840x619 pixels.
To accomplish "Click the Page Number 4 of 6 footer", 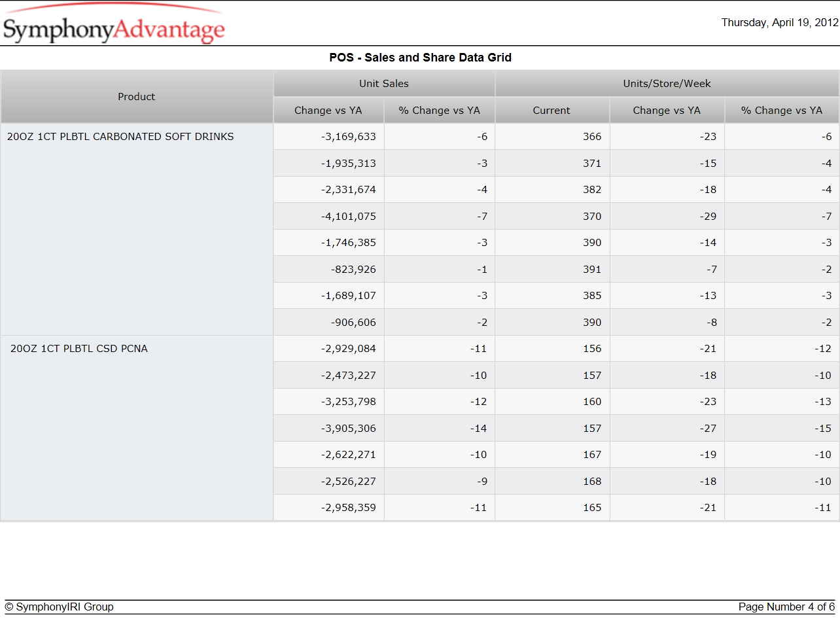I will (x=786, y=607).
